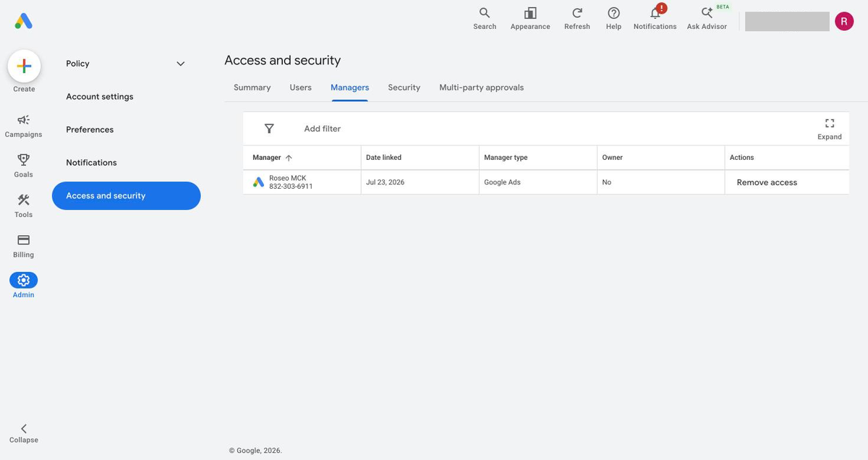The width and height of the screenshot is (868, 460).
Task: Switch to the Security tab
Action: [x=404, y=88]
